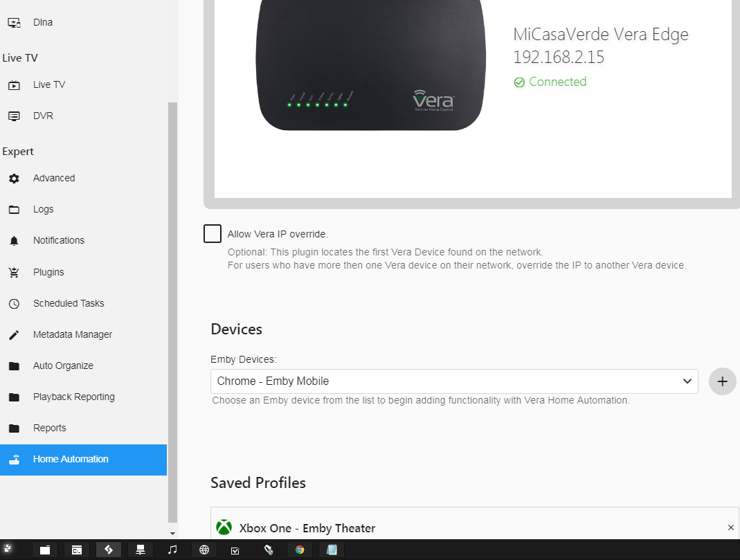Image resolution: width=740 pixels, height=560 pixels.
Task: Click the Notifications bell icon
Action: [x=14, y=241]
